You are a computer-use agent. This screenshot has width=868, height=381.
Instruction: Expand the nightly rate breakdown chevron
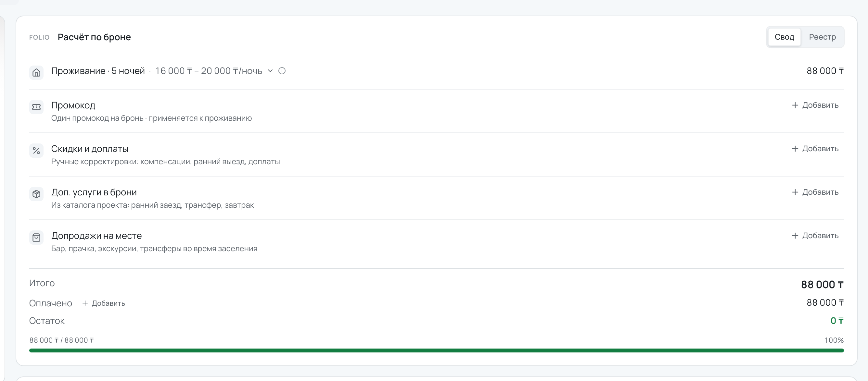pos(270,71)
